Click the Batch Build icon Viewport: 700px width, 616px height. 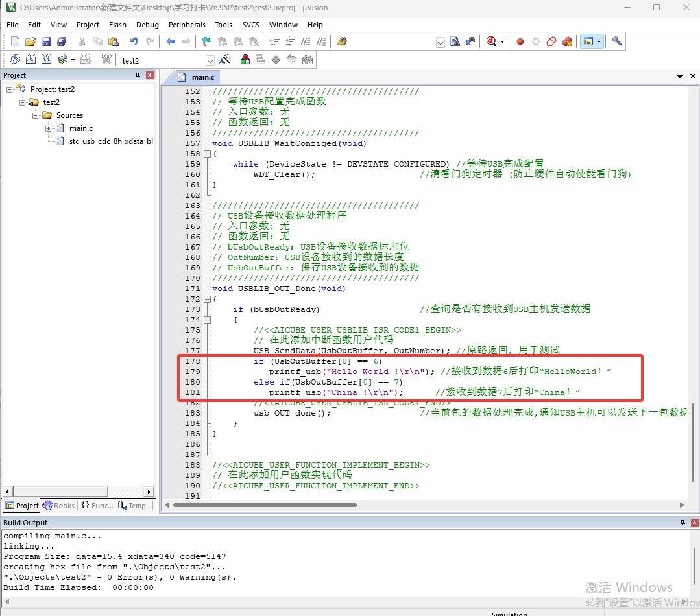[x=62, y=60]
